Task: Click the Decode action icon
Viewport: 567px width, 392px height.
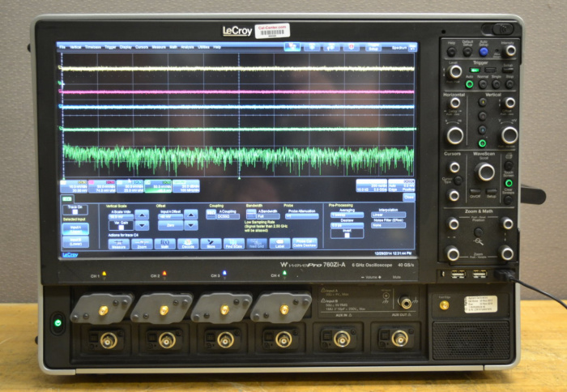Action: [187, 243]
